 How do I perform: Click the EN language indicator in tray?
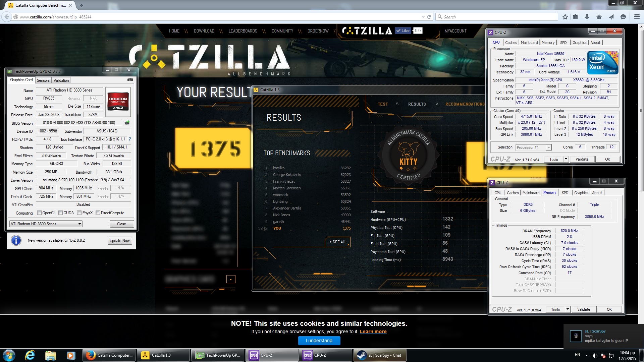click(x=577, y=355)
